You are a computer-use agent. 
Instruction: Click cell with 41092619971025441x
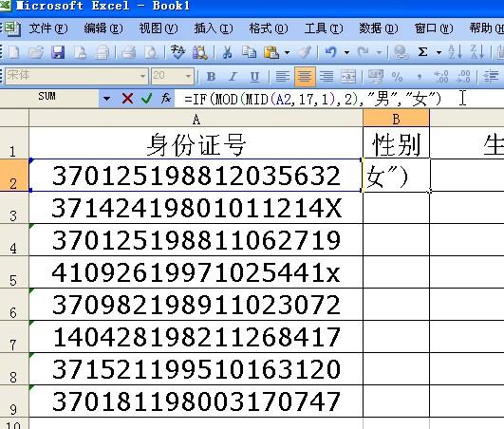coord(196,272)
